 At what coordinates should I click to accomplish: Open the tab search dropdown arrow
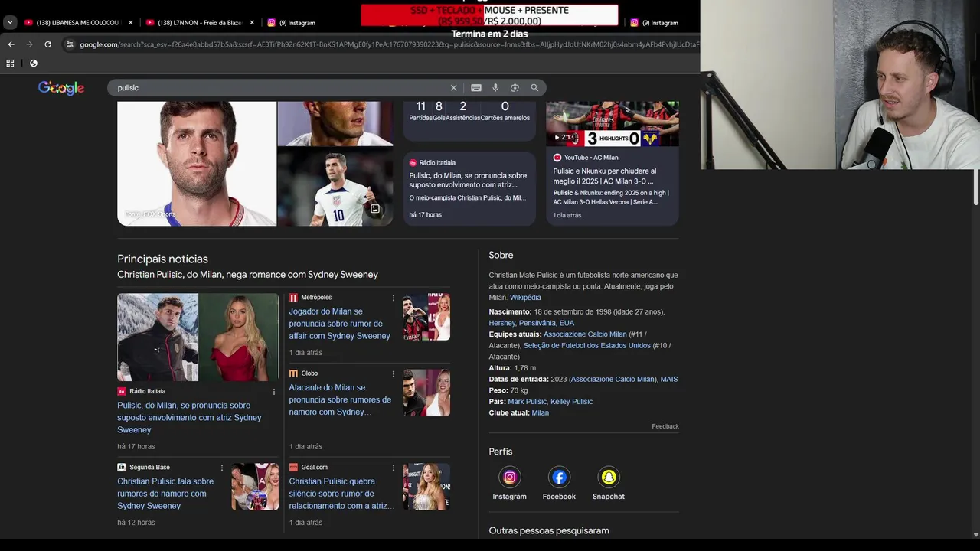click(x=10, y=23)
